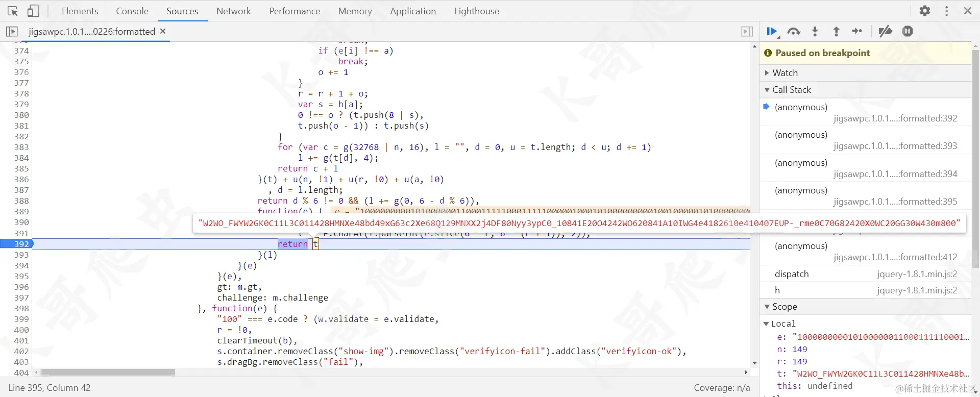Toggle pause on exceptions

click(x=908, y=31)
